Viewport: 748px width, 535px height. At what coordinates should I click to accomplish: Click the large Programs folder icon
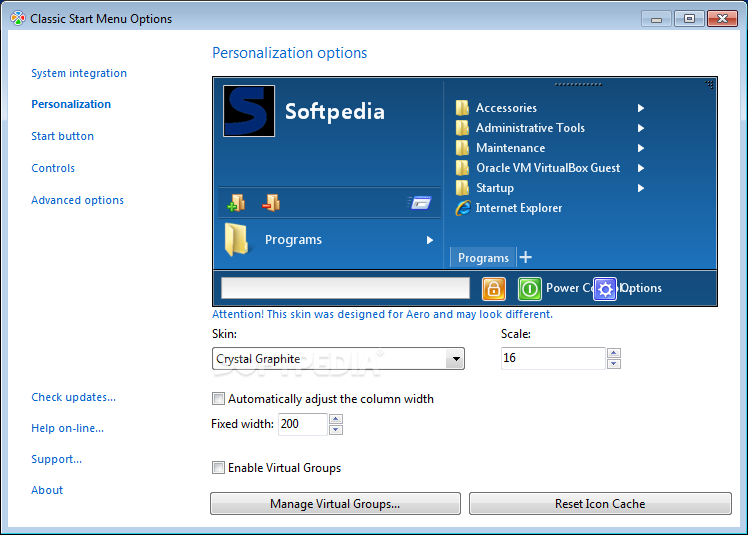coord(237,240)
